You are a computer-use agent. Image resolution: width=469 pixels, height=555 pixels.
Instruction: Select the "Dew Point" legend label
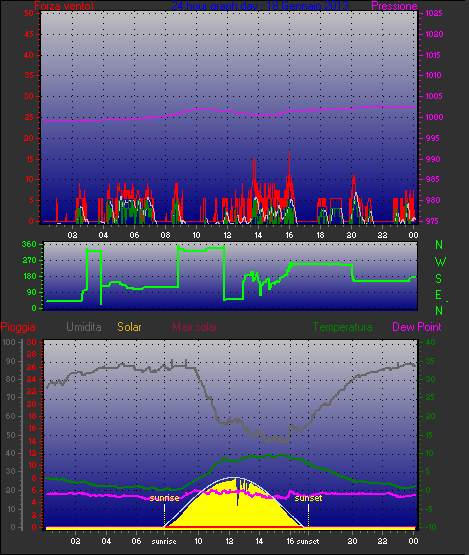[417, 327]
